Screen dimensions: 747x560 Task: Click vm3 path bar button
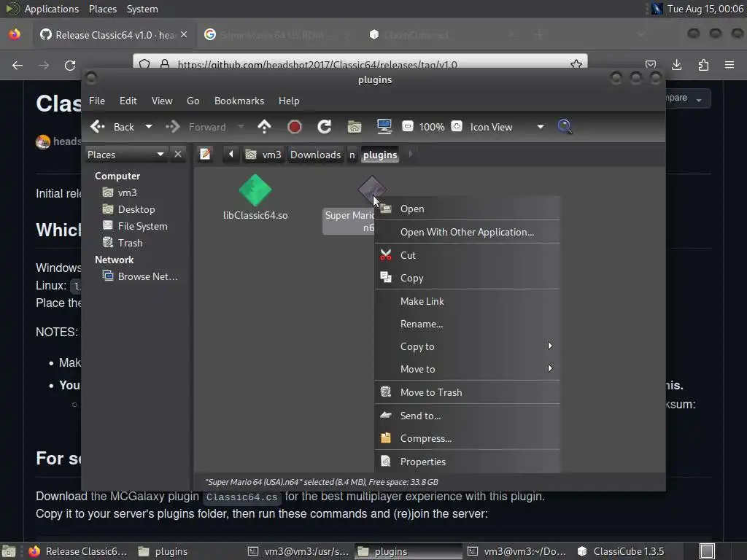(263, 155)
